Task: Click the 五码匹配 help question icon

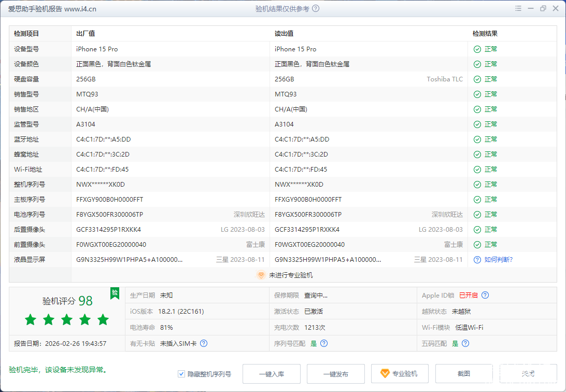Action: pos(465,343)
